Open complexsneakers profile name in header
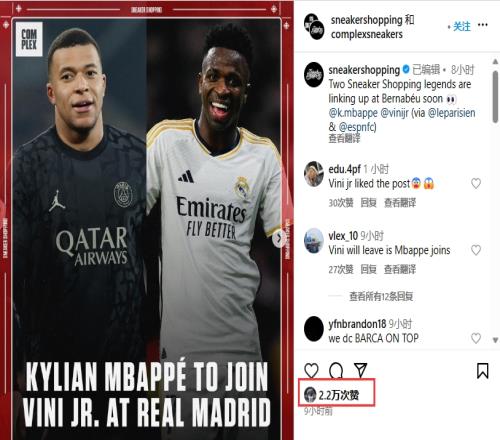 [x=367, y=34]
